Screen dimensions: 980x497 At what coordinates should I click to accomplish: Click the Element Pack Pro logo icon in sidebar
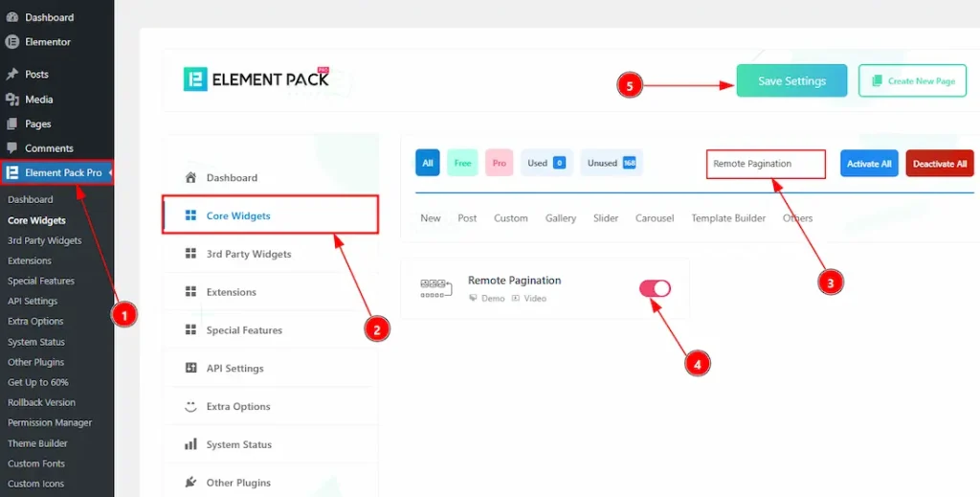coord(11,172)
